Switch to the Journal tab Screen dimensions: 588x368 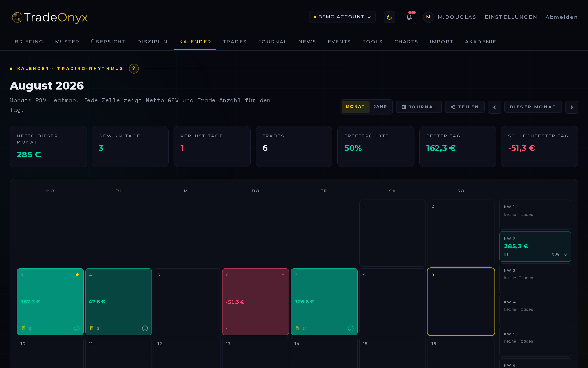pyautogui.click(x=272, y=42)
